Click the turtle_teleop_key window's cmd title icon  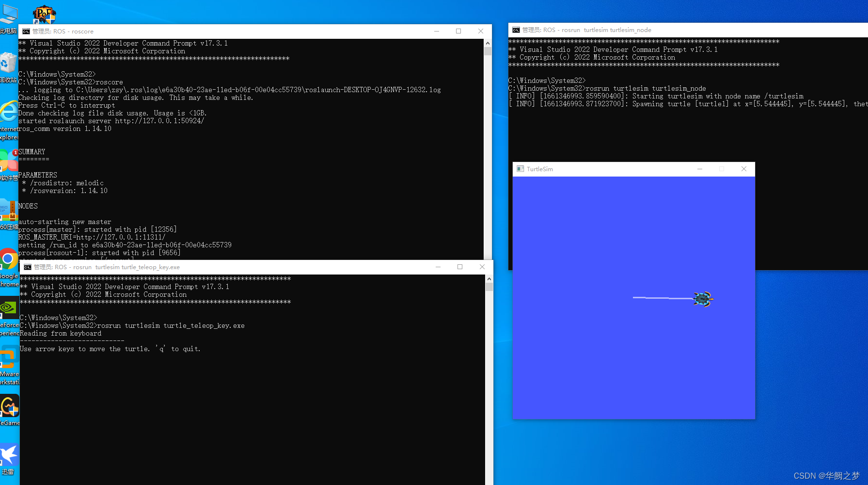tap(28, 267)
